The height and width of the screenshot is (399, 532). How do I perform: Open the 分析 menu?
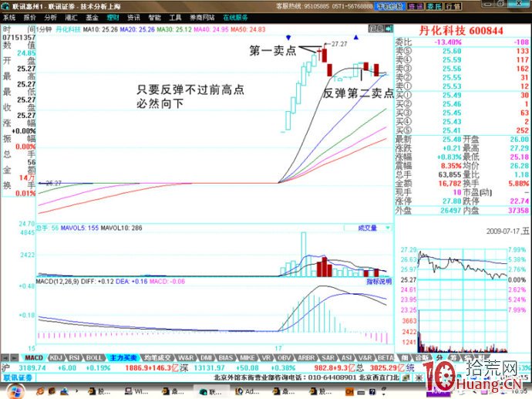pyautogui.click(x=51, y=18)
